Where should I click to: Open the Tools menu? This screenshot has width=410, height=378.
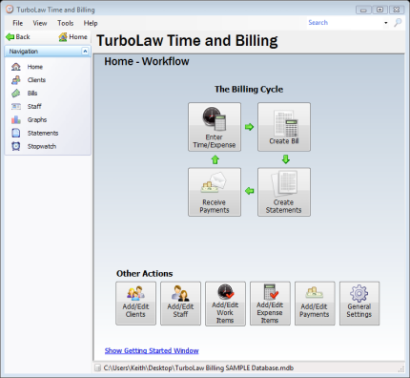(x=65, y=23)
